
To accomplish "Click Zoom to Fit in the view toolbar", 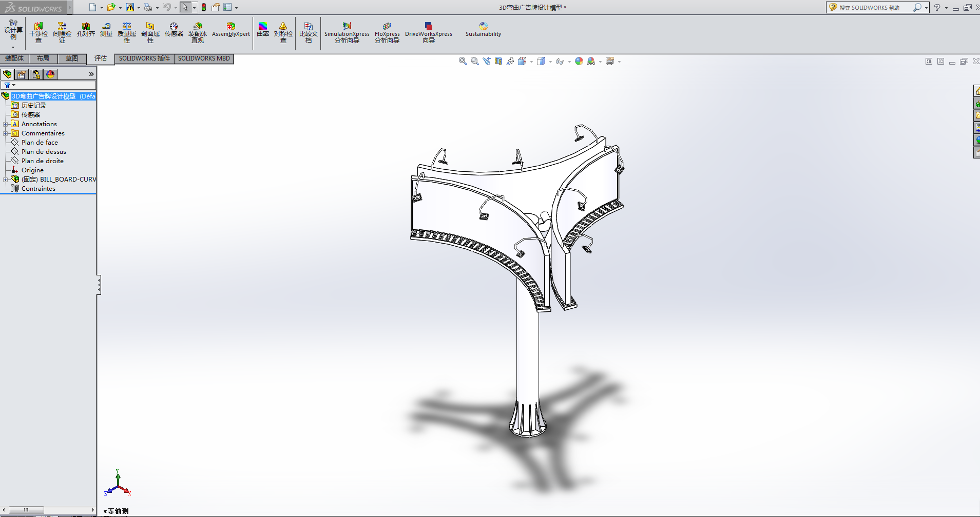I will 463,61.
